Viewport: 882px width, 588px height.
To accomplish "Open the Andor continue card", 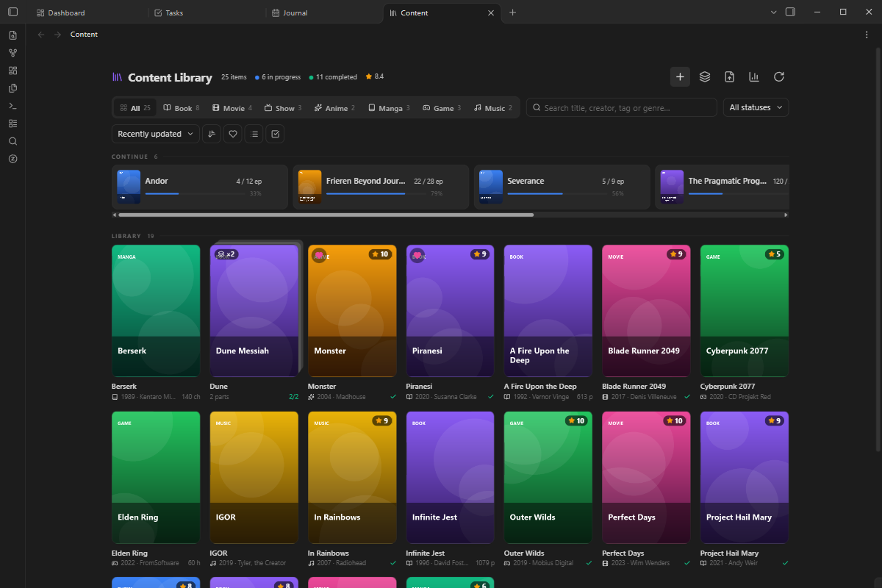I will pyautogui.click(x=200, y=187).
